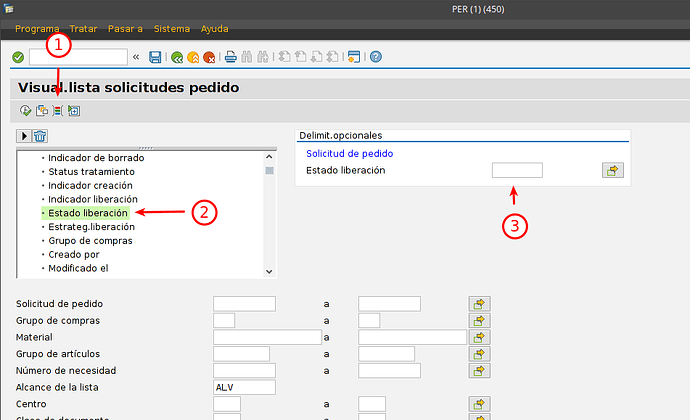
Task: Click the Número de necesidad to field
Action: (x=389, y=371)
